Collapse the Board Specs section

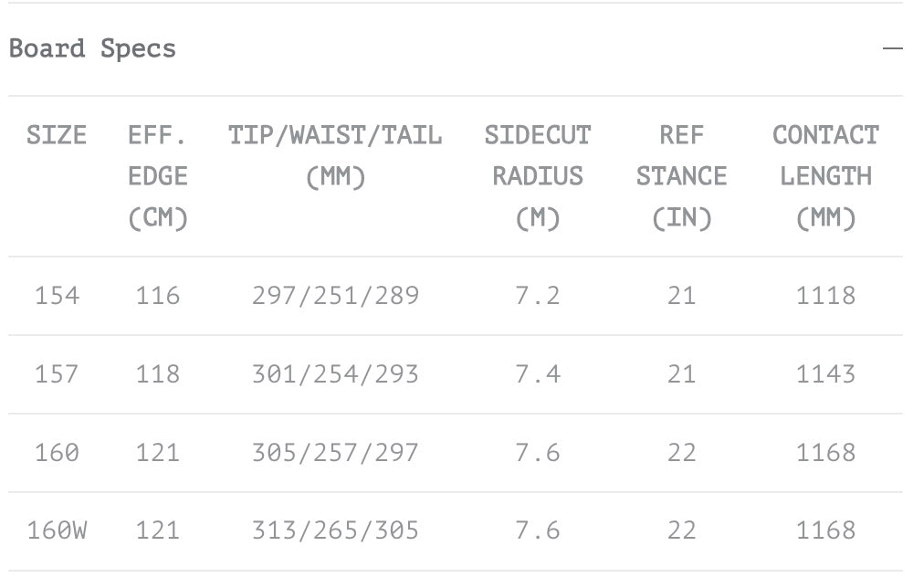pyautogui.click(x=892, y=48)
